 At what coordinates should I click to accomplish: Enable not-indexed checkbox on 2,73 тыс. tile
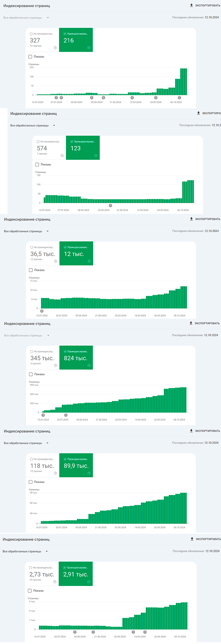point(31,568)
